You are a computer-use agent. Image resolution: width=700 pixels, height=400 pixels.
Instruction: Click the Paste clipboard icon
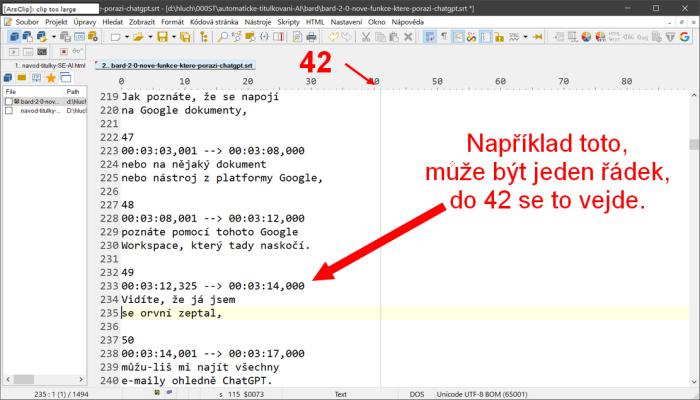[394, 37]
